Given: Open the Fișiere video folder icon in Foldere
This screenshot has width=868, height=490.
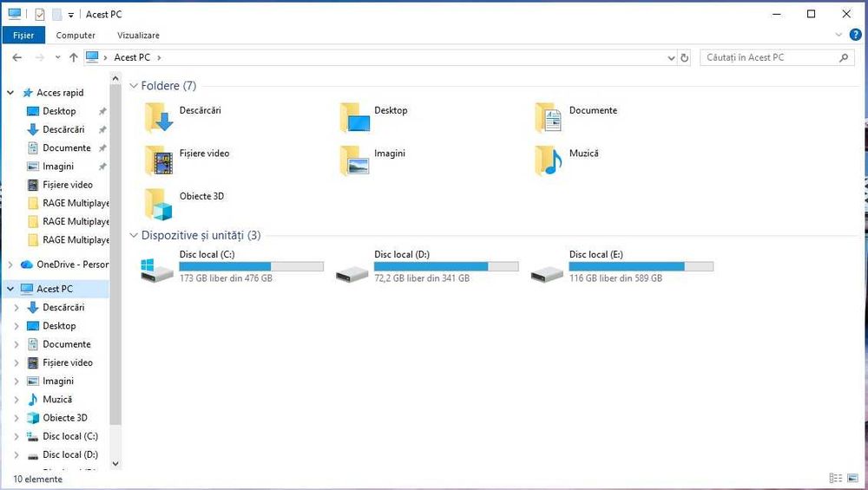Looking at the screenshot, I should tap(159, 160).
